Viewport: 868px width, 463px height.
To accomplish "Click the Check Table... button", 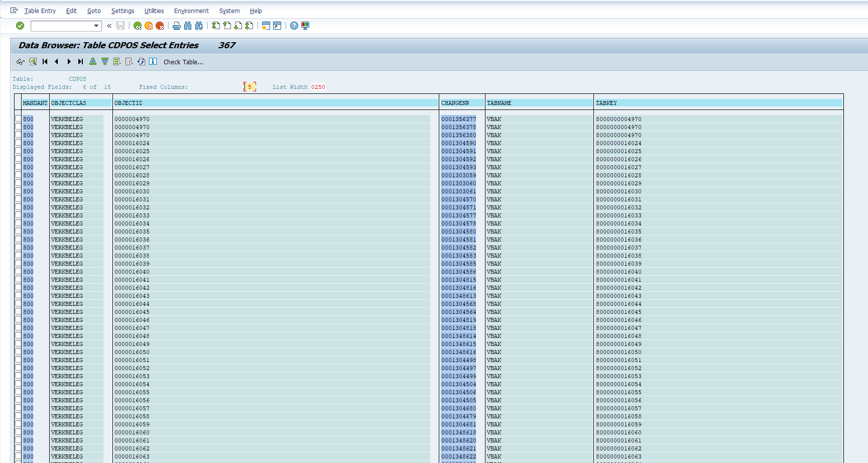I will pos(183,62).
